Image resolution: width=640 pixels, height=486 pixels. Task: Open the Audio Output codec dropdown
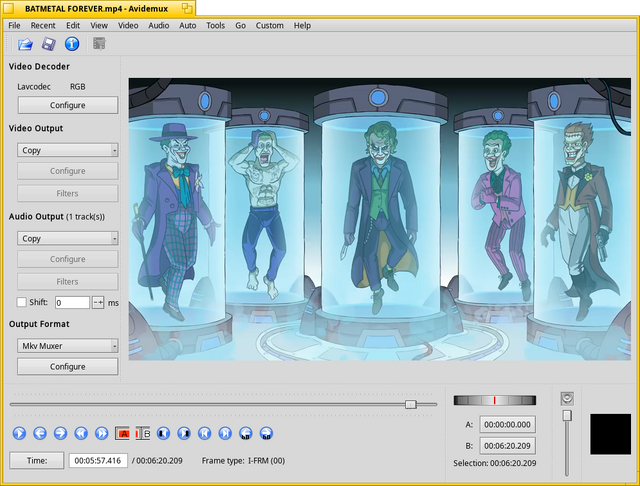point(68,238)
